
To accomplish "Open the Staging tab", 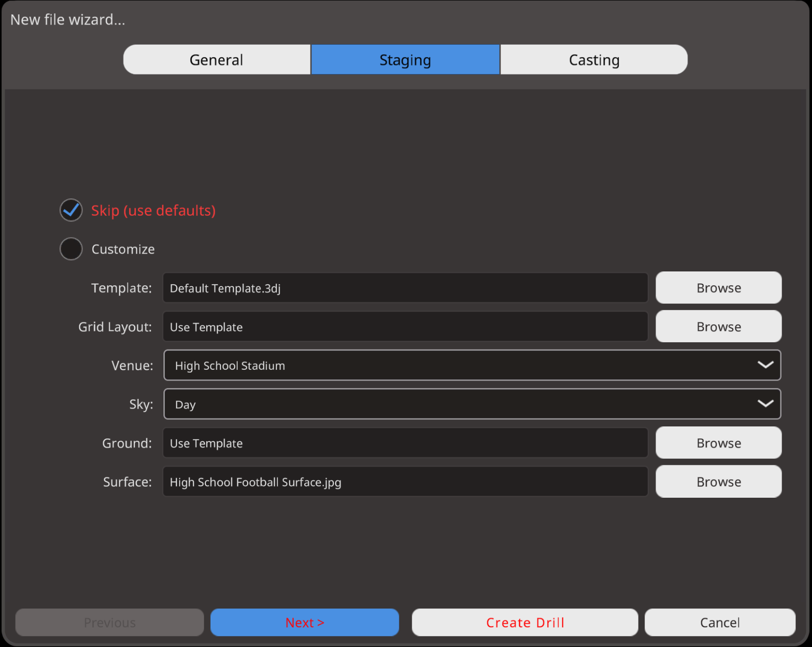I will (405, 60).
